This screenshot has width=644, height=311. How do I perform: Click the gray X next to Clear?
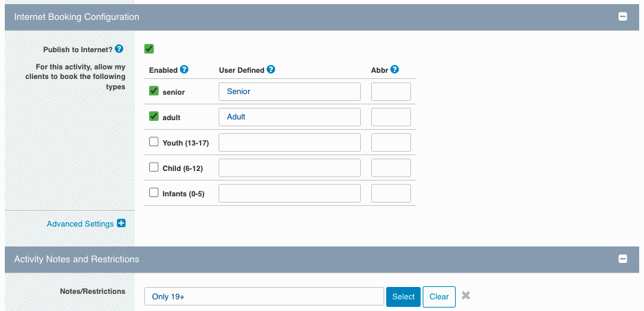click(466, 295)
